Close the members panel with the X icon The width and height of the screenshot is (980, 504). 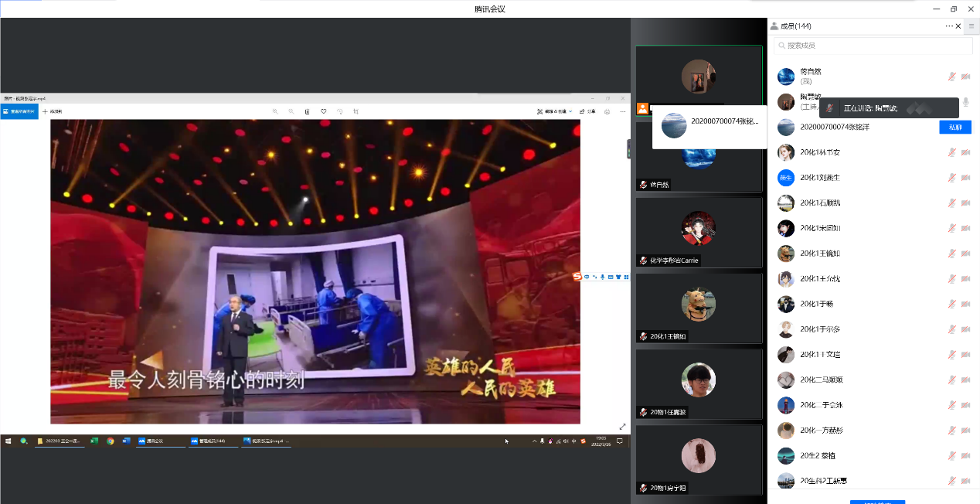pos(959,26)
